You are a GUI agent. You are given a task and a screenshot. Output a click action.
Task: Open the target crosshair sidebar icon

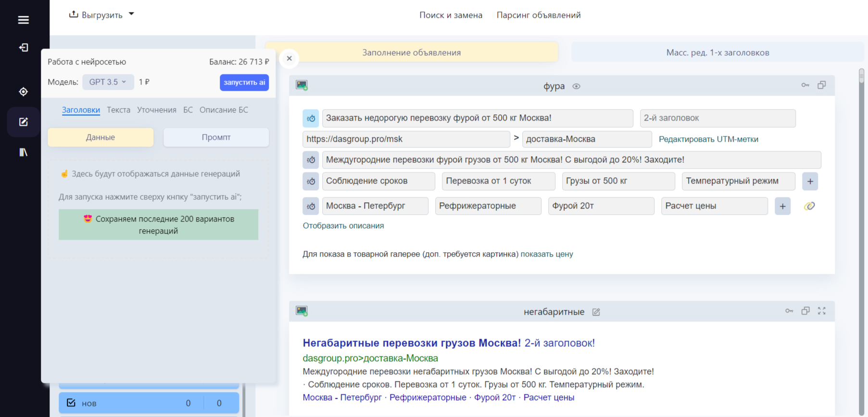tap(23, 92)
